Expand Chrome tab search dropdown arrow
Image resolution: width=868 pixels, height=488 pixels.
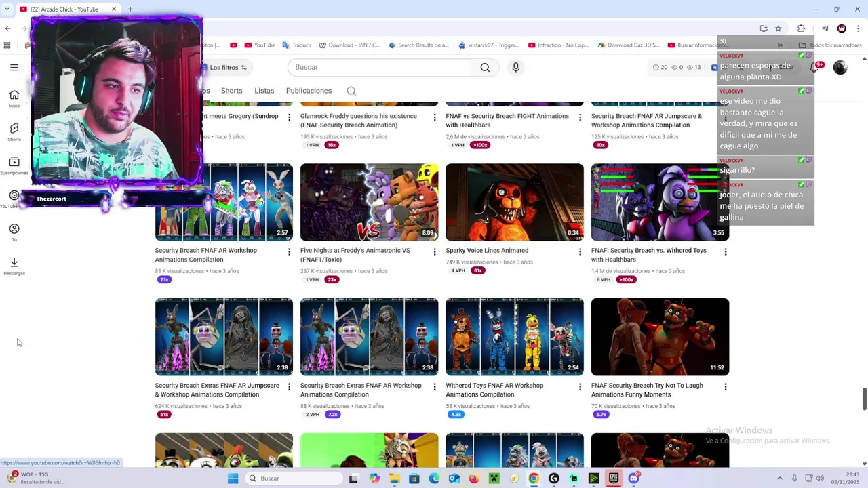7,9
